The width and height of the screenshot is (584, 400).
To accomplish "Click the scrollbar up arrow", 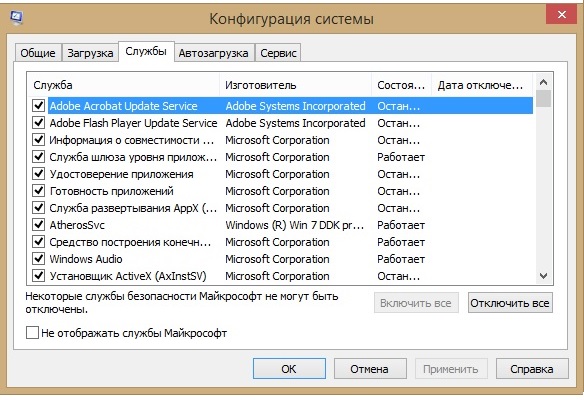I will (543, 82).
